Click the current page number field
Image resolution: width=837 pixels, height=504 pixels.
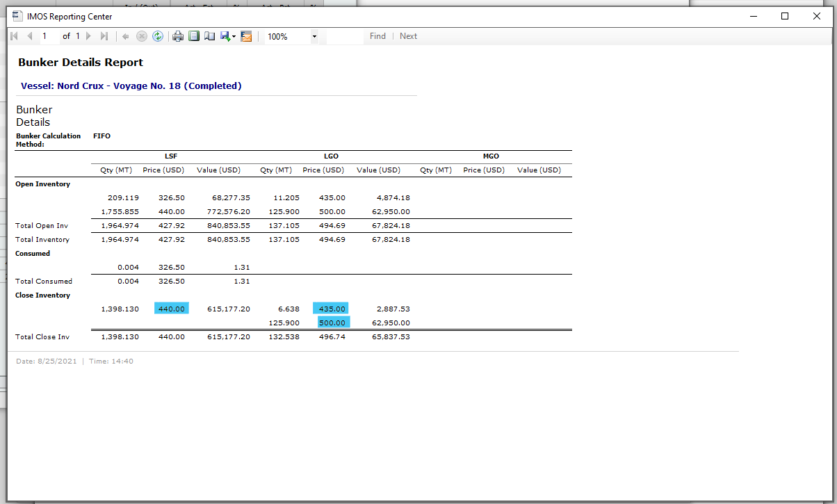[49, 36]
